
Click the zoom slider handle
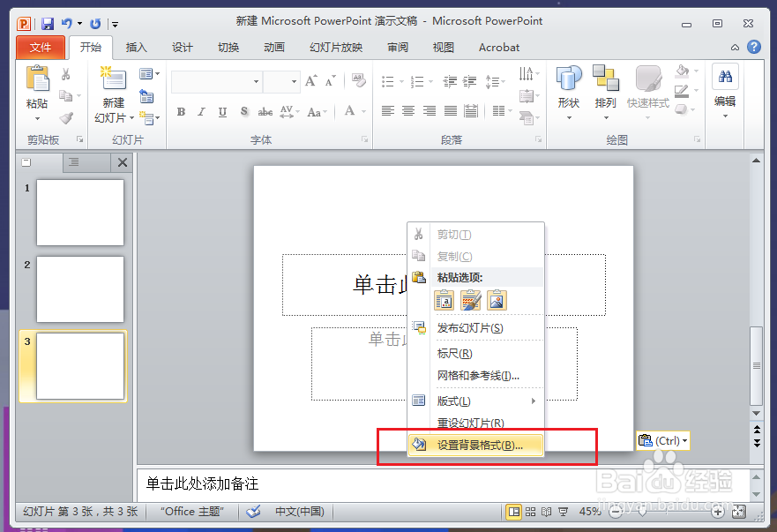tap(643, 511)
